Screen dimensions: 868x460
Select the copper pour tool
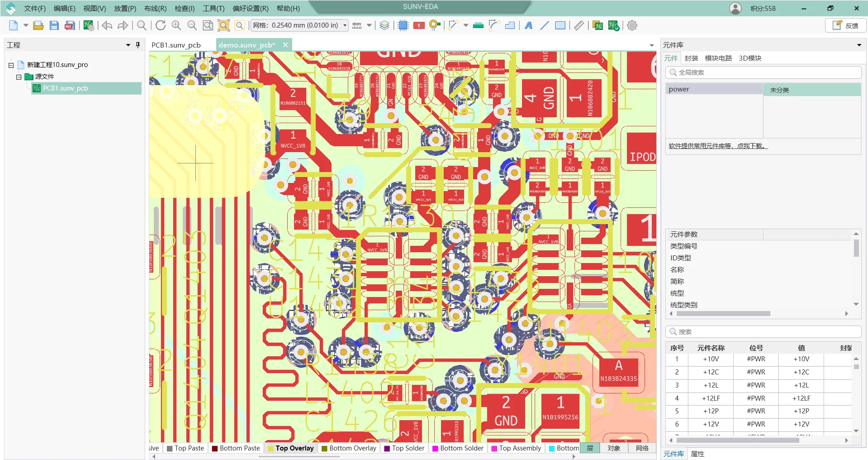[510, 25]
